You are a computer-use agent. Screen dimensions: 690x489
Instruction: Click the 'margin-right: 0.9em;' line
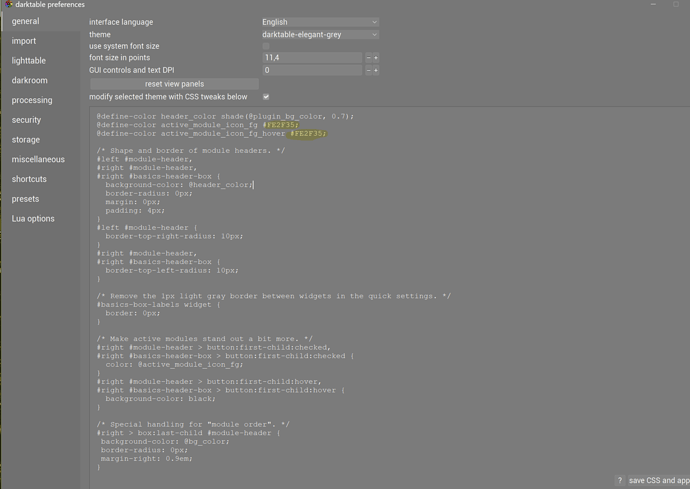(x=147, y=459)
